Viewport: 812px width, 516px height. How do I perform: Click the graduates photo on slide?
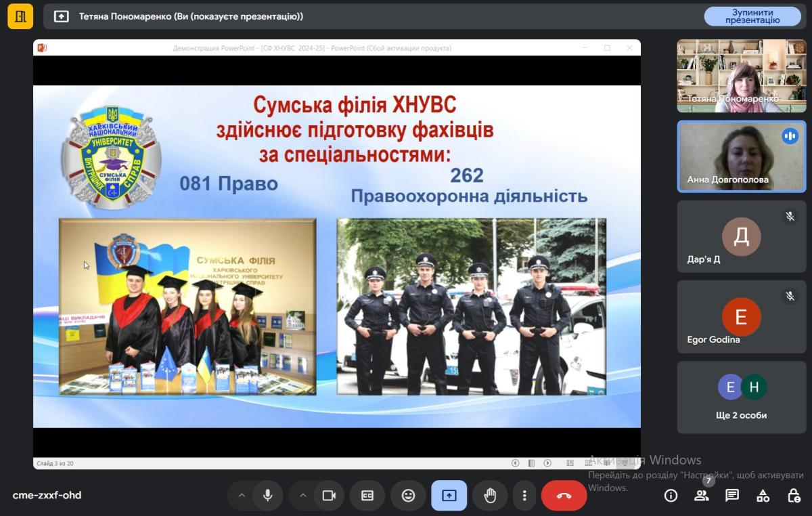click(187, 307)
